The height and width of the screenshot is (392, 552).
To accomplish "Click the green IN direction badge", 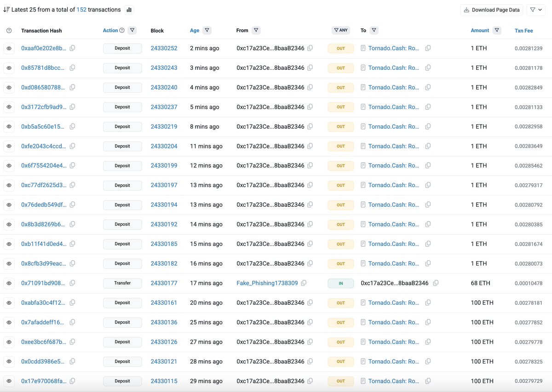I will tap(340, 283).
